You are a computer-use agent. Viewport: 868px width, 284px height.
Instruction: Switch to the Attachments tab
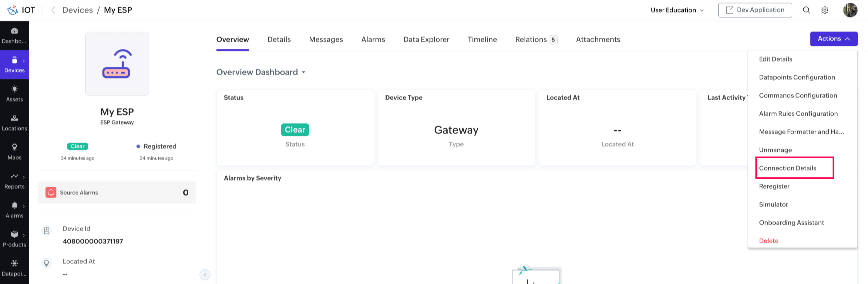598,39
